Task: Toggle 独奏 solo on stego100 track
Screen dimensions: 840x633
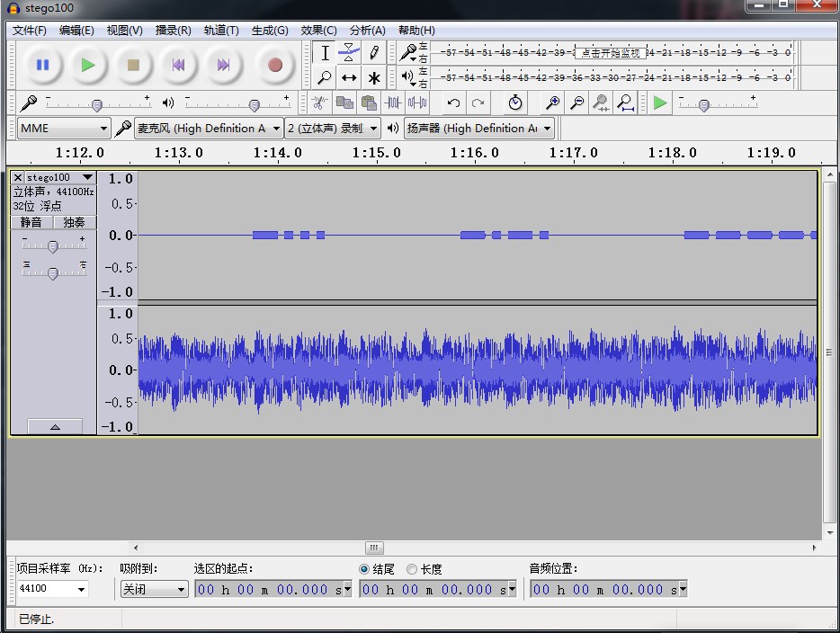Action: [74, 222]
